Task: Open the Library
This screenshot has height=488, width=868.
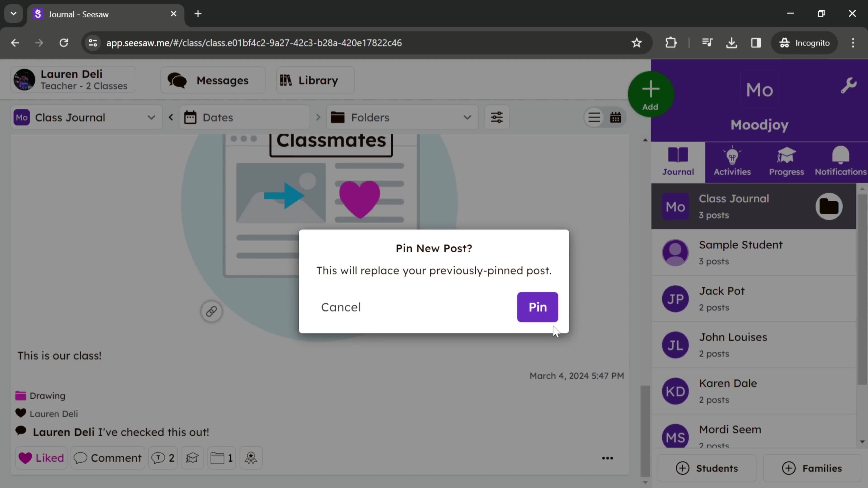Action: tap(315, 80)
